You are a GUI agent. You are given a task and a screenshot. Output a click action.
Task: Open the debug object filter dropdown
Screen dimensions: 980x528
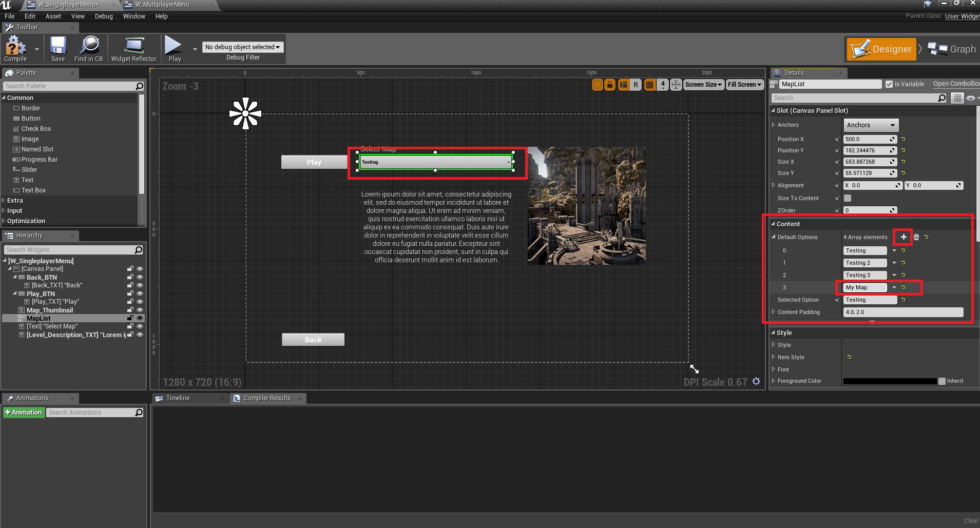[x=242, y=47]
